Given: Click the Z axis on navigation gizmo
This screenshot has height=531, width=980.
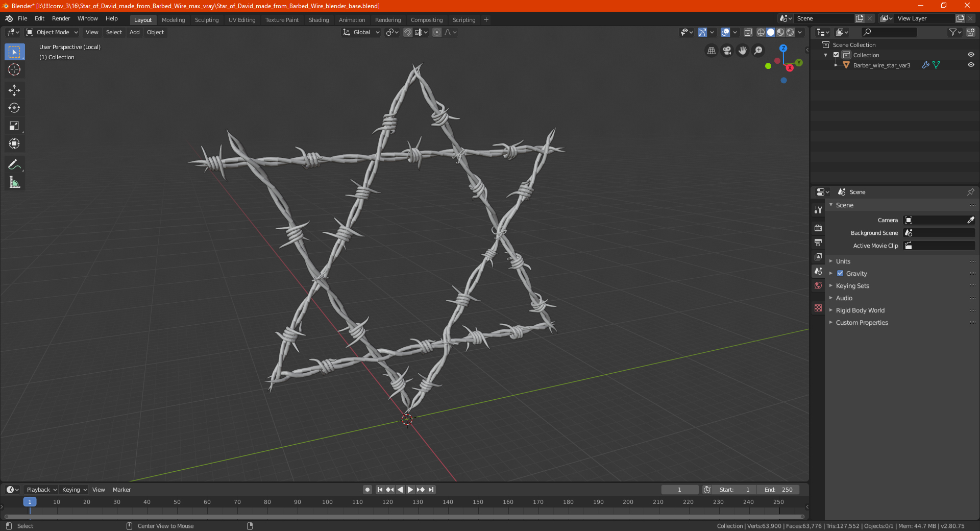Looking at the screenshot, I should [x=783, y=48].
